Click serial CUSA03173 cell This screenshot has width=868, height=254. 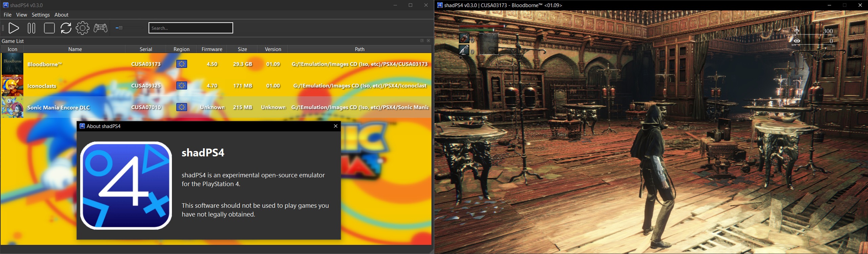(x=146, y=64)
